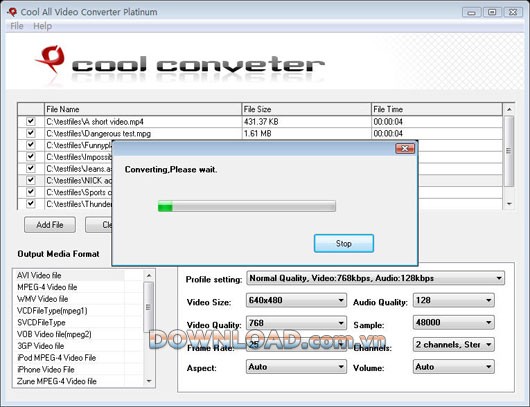The image size is (530, 407).
Task: Click the conversion progress bar
Action: click(x=247, y=206)
